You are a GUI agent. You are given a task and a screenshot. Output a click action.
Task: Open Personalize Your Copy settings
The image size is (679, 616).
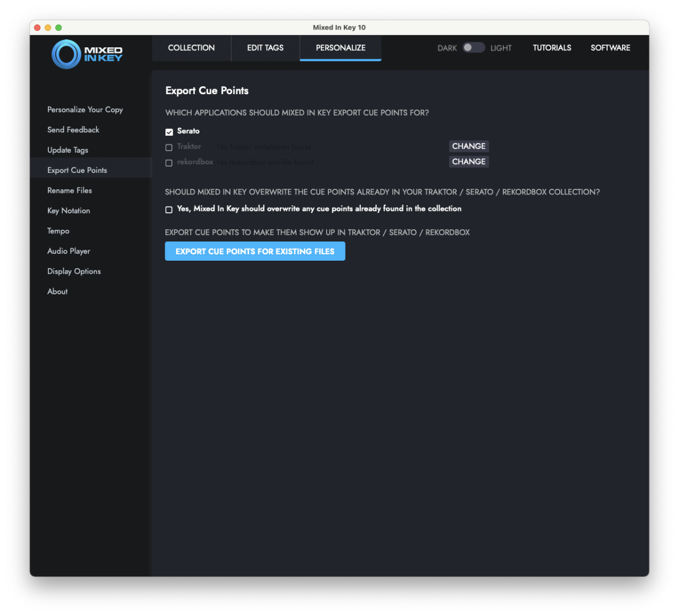(86, 110)
